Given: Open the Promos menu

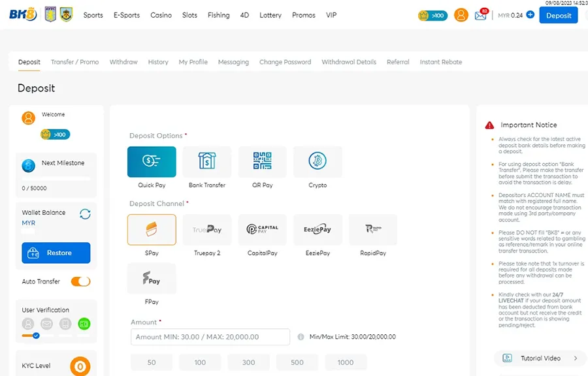Looking at the screenshot, I should point(304,15).
